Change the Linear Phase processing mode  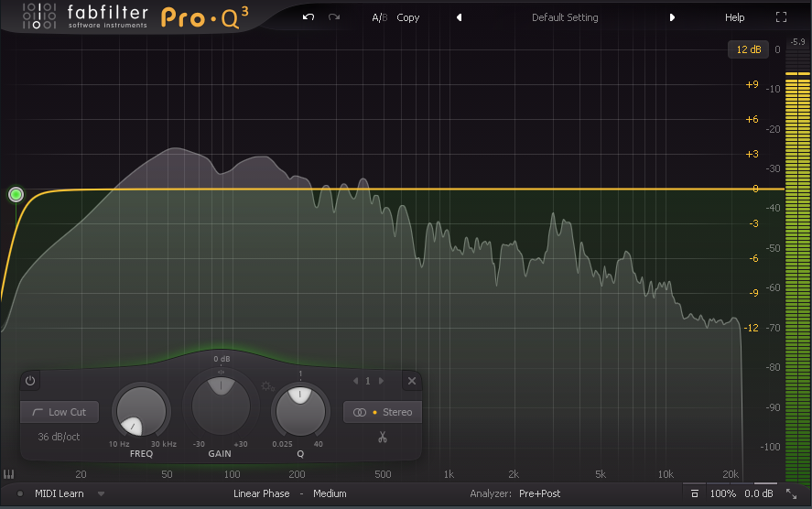point(261,493)
